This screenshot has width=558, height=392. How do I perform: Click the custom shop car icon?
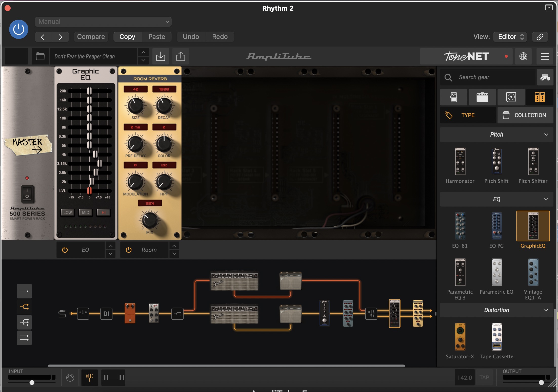[x=545, y=77]
